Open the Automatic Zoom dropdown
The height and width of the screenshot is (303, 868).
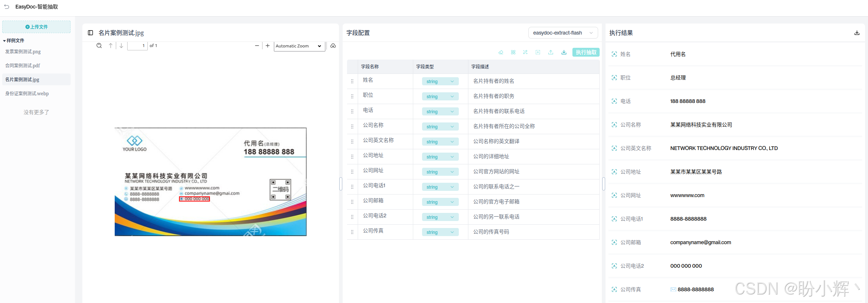point(299,46)
